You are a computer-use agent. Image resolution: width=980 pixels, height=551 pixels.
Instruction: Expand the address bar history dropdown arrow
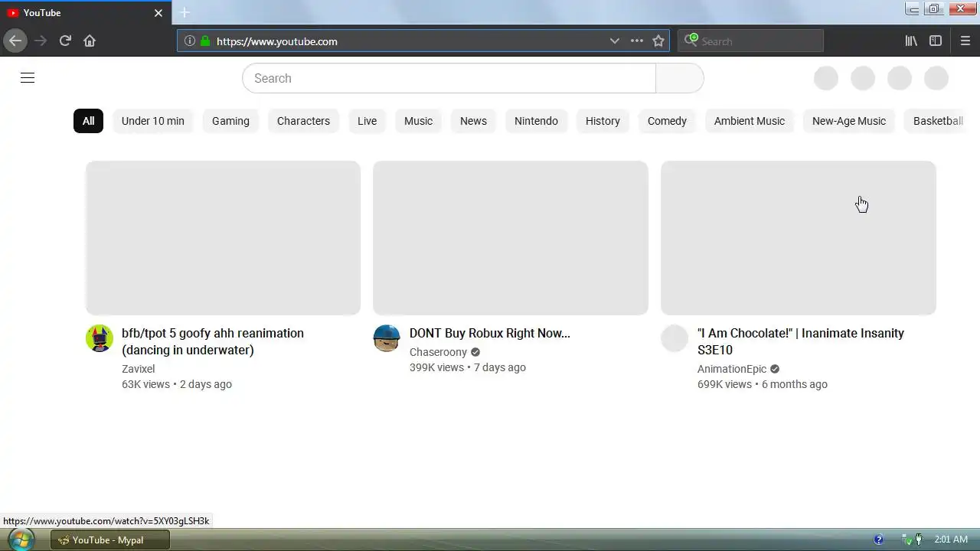(614, 41)
